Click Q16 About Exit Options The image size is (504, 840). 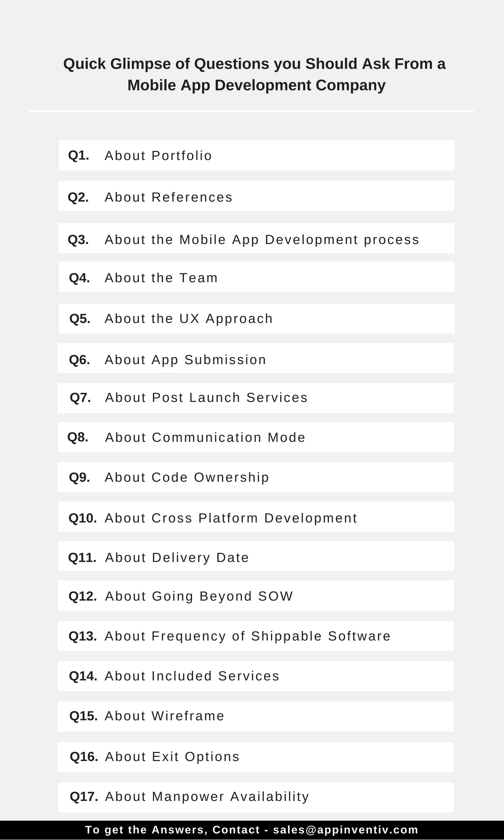[x=256, y=757]
